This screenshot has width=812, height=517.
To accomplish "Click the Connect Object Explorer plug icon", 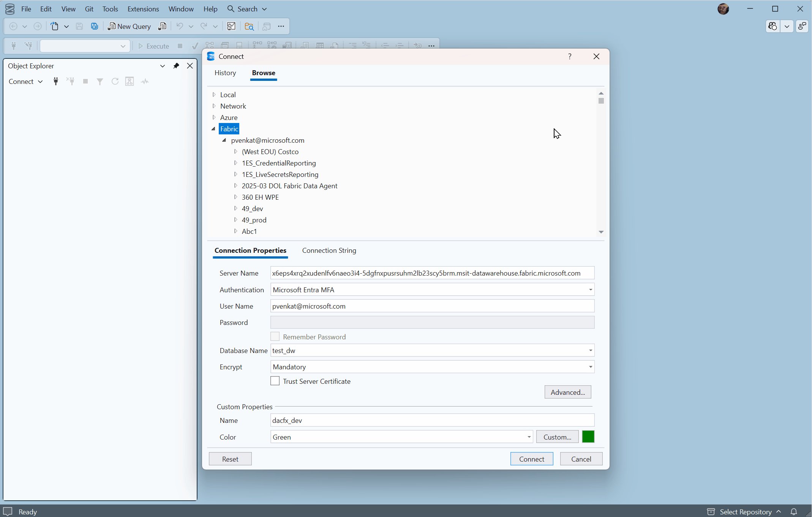I will [x=56, y=81].
